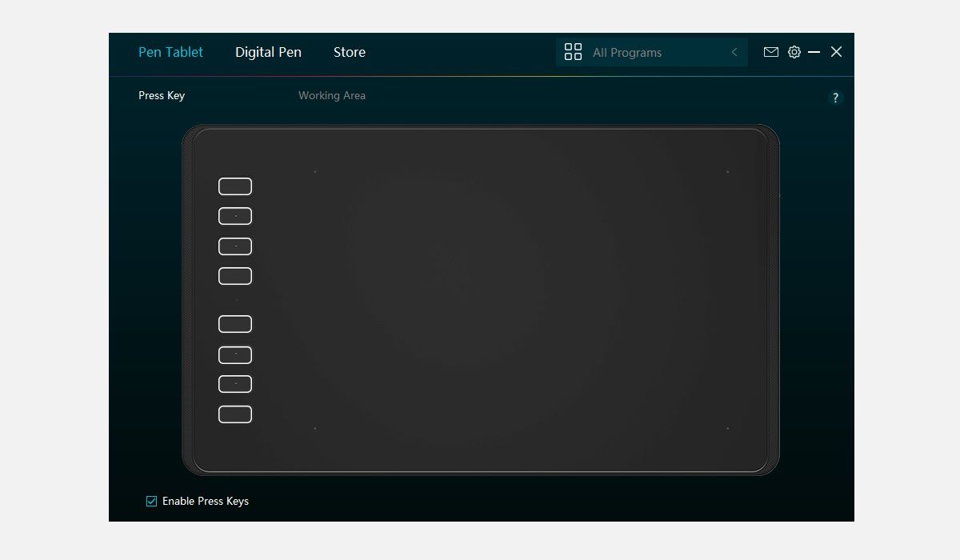Viewport: 960px width, 560px height.
Task: Configure the fifth press key button
Action: click(x=234, y=323)
